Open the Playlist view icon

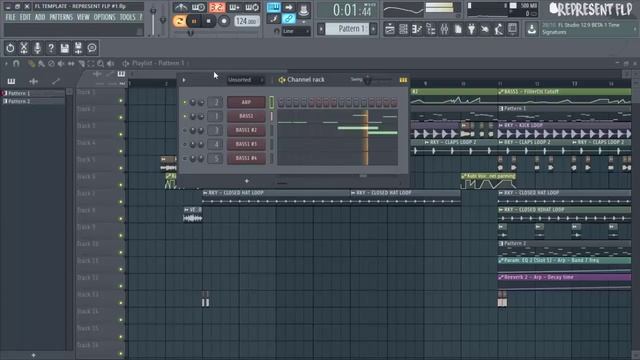(x=389, y=29)
